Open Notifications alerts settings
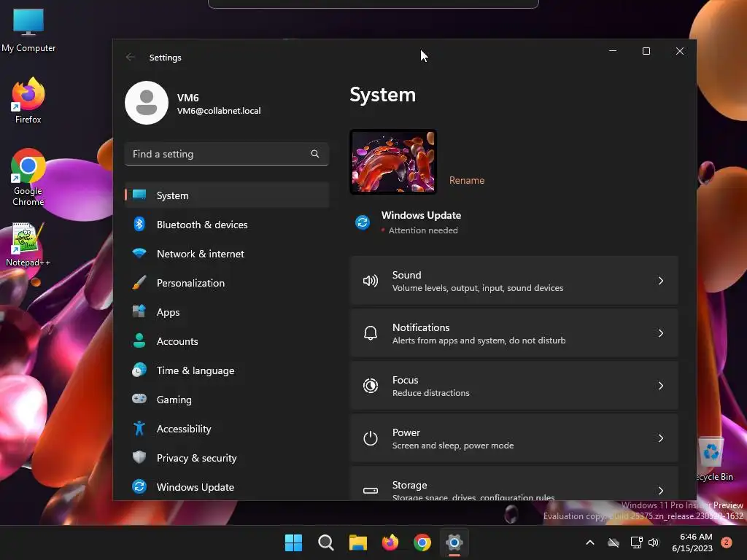The width and height of the screenshot is (747, 560). [514, 333]
